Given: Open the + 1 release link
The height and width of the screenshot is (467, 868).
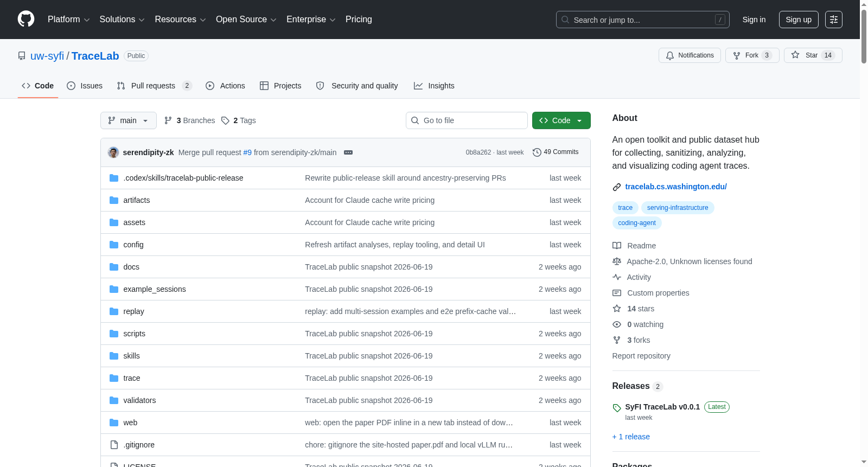Looking at the screenshot, I should (631, 437).
